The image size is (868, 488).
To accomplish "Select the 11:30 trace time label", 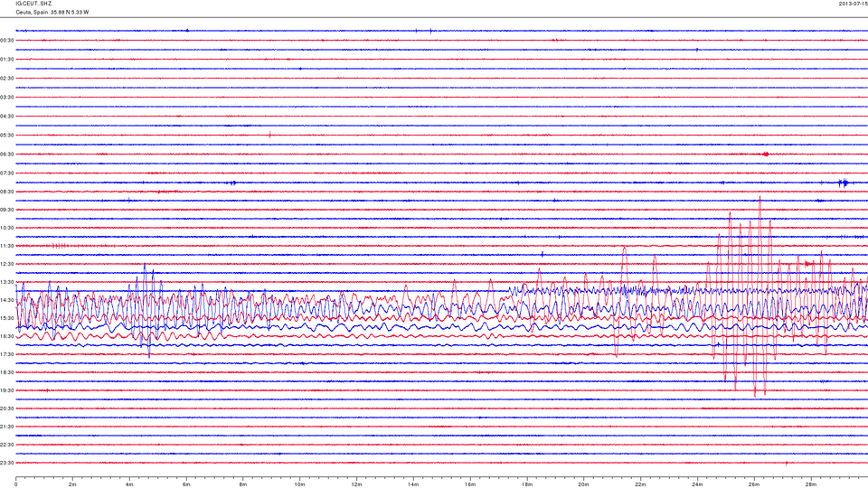I will tap(7, 246).
